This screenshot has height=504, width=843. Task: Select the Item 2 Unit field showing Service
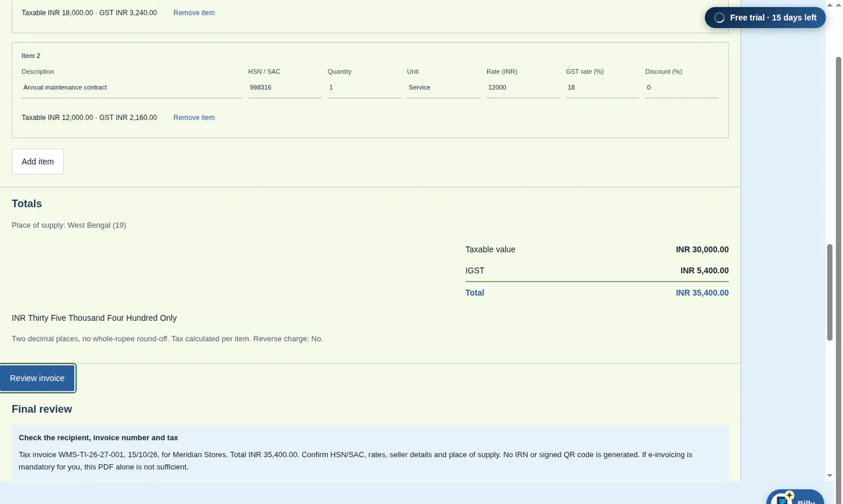tap(443, 88)
